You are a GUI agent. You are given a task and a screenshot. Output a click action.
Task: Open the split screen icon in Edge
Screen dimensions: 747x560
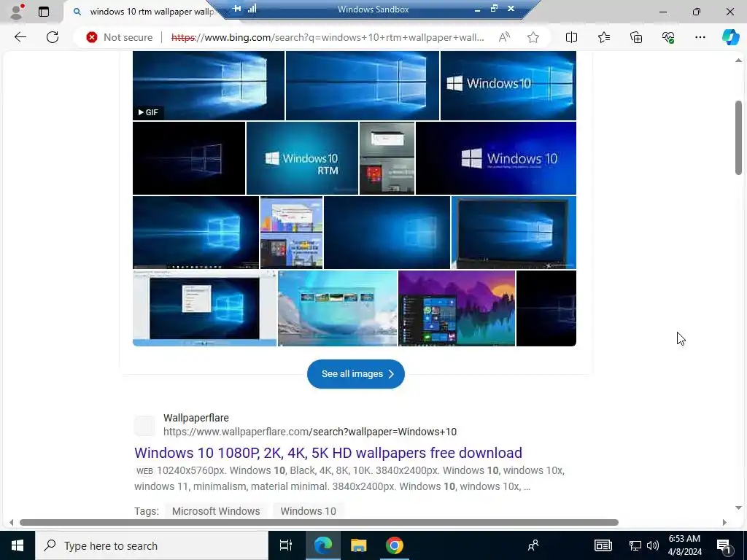click(571, 37)
